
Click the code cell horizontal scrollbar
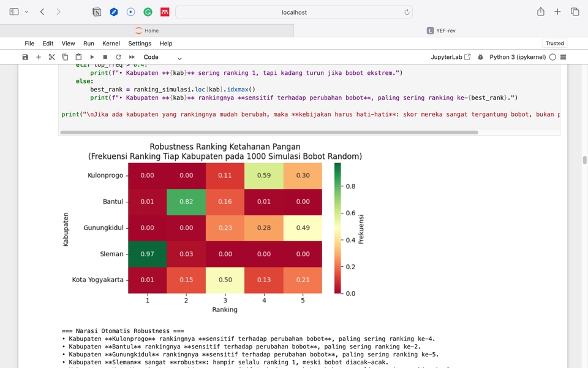[269, 132]
